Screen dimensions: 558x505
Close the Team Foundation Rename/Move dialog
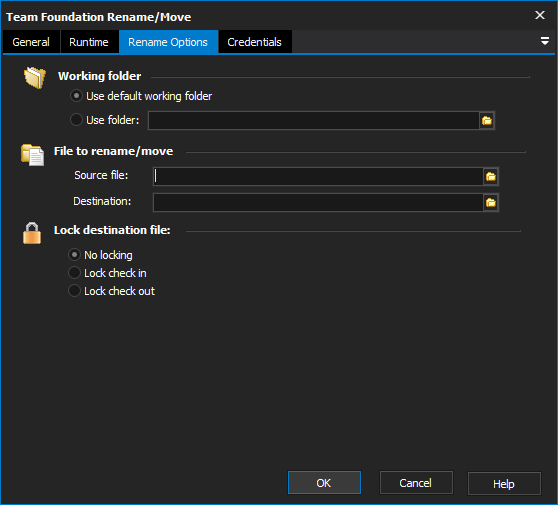point(539,15)
